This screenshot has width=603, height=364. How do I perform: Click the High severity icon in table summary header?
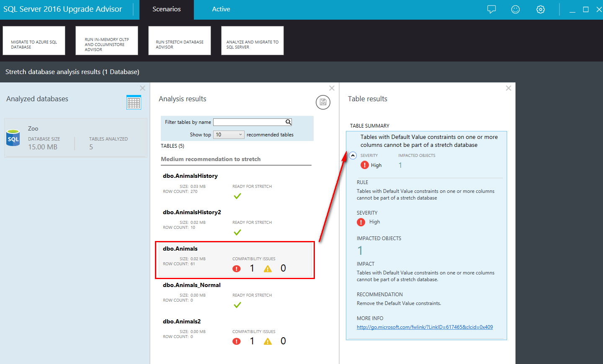(365, 165)
